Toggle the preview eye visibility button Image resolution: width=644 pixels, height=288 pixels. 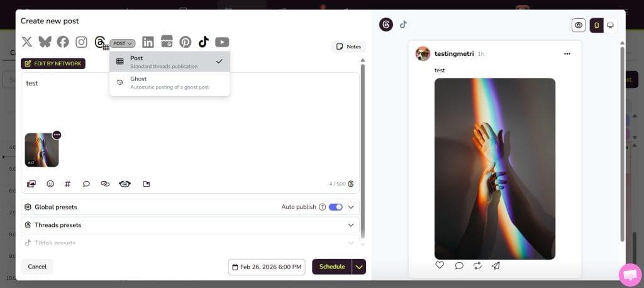tap(579, 26)
